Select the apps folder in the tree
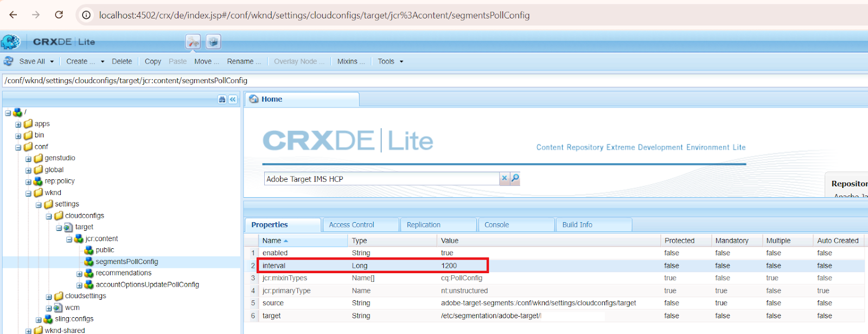Viewport: 868px width, 334px height. click(42, 124)
